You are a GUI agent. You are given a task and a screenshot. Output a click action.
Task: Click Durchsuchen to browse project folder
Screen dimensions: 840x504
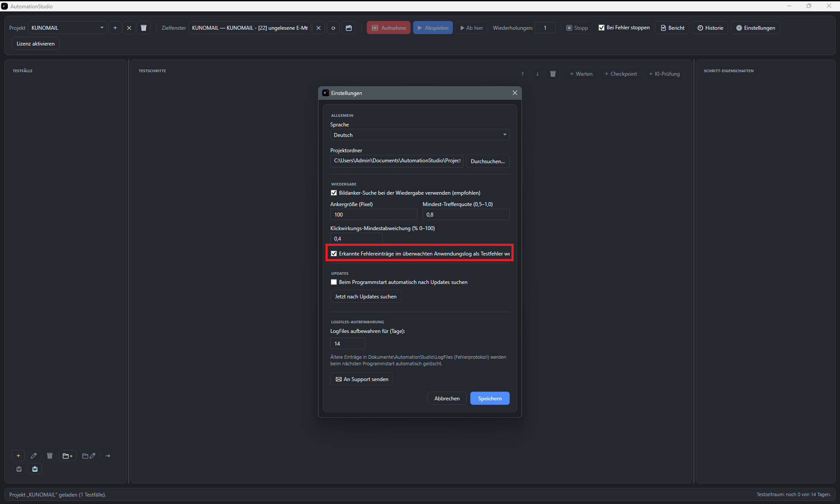(487, 161)
